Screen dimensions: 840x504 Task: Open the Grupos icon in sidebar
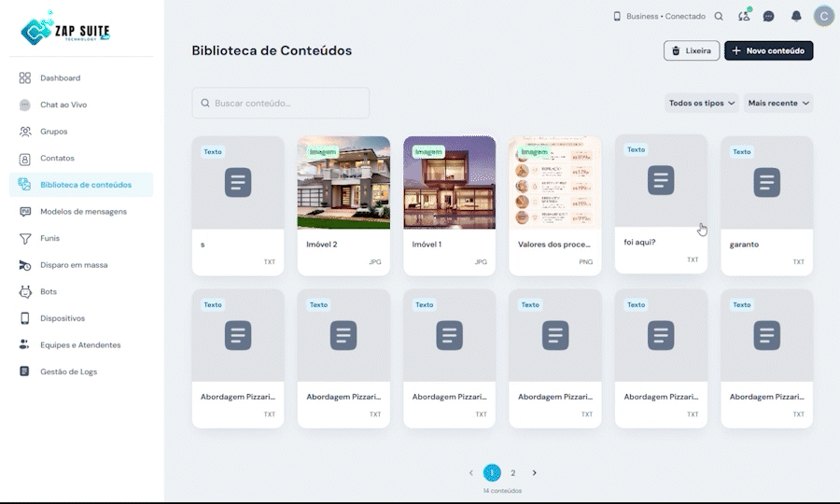pyautogui.click(x=25, y=132)
